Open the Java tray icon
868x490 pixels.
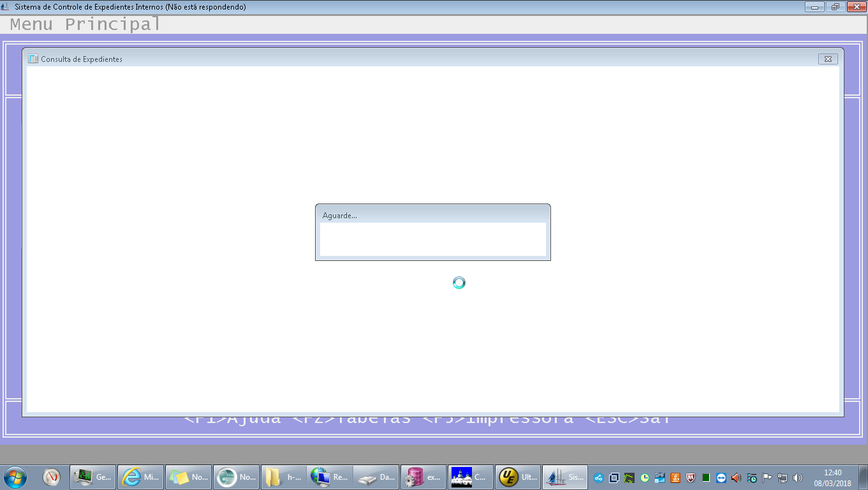click(675, 477)
